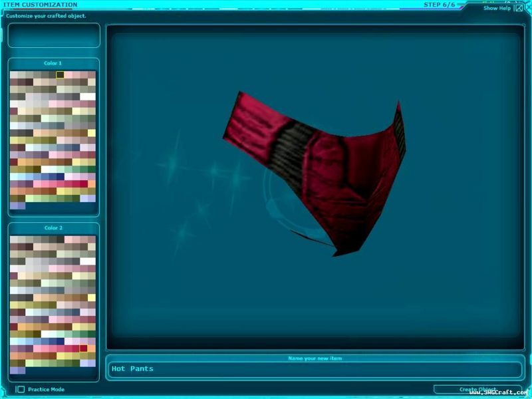The image size is (532, 399).
Task: Choose the bright yellow swatch in Color 2
Action: [x=91, y=297]
